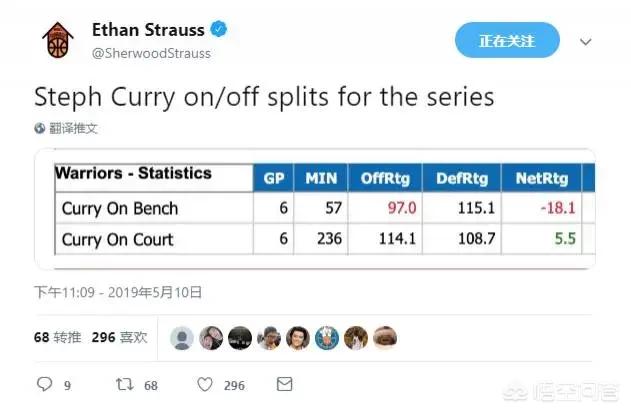
Task: Open the Warriors statistics table image
Action: 315,209
